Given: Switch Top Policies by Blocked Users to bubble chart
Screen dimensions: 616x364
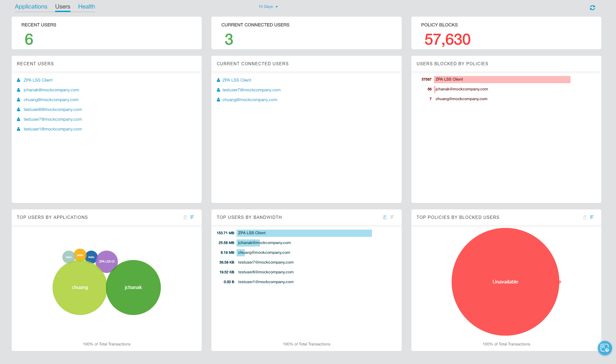Looking at the screenshot, I should (x=585, y=217).
